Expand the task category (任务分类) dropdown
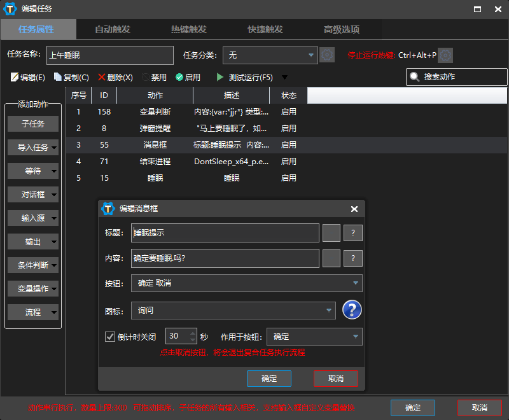This screenshot has height=420, width=509. point(270,55)
